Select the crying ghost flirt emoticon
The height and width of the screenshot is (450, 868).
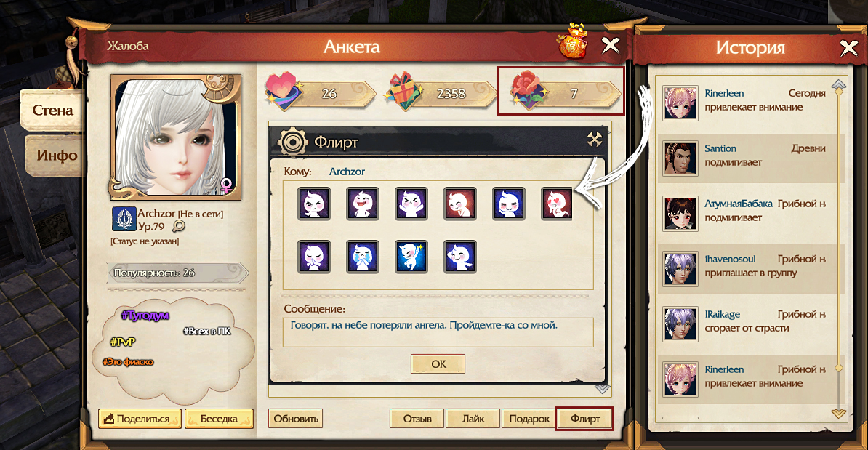(x=363, y=257)
